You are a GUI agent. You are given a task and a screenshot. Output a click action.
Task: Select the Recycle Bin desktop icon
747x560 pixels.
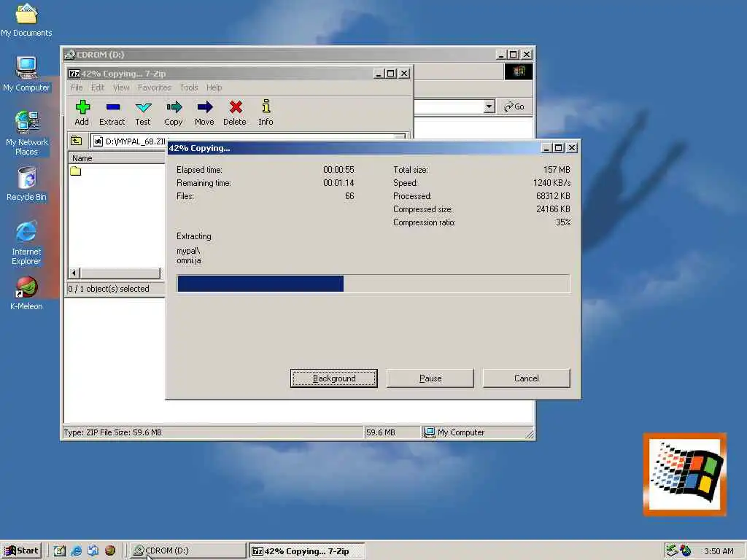27,184
